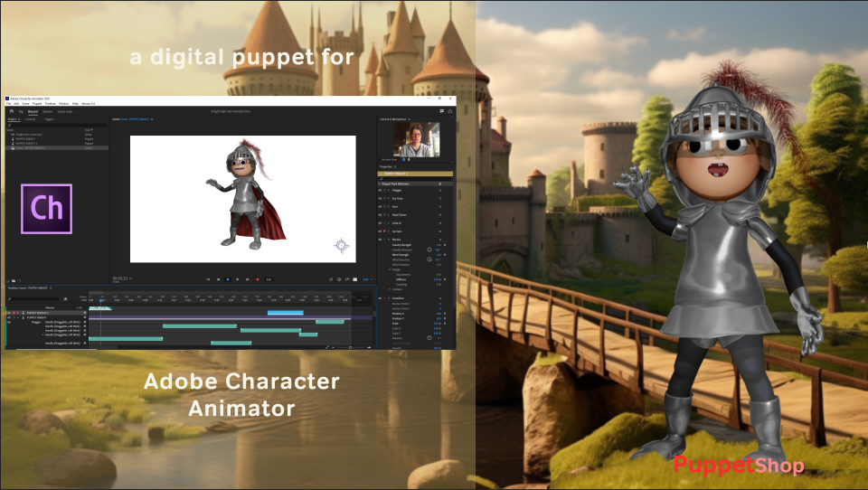
Task: Adjust Rotation angle dial in Transform
Action: (x=429, y=338)
